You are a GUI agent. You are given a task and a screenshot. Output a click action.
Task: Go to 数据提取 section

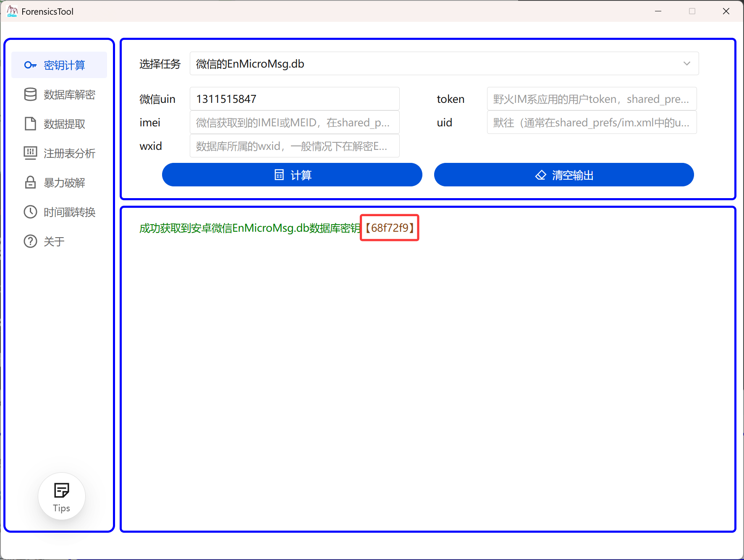tap(59, 124)
